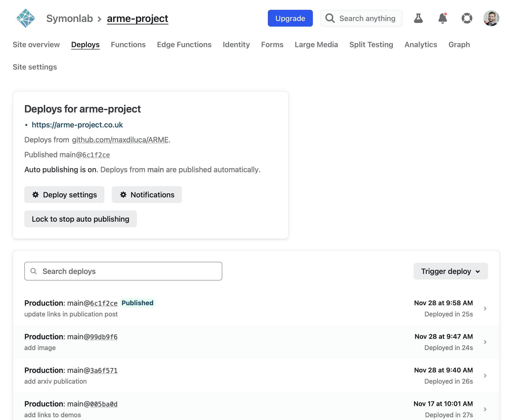This screenshot has height=420, width=509.
Task: Open the user avatar menu
Action: (x=491, y=18)
